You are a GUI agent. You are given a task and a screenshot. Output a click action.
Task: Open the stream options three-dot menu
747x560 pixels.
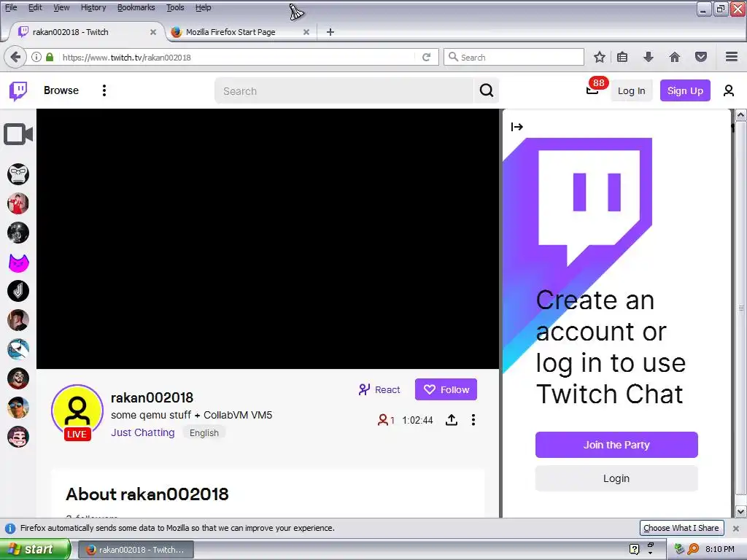pos(473,419)
